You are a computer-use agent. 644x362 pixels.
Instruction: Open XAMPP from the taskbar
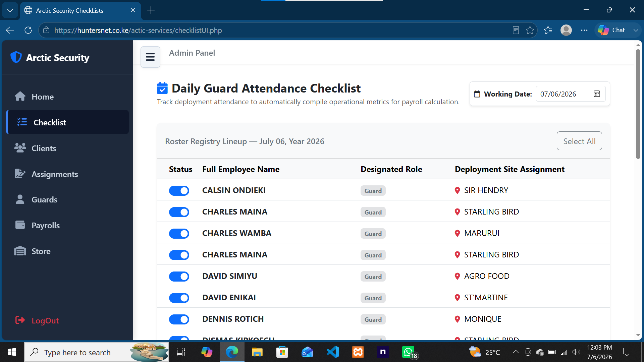coord(358,352)
